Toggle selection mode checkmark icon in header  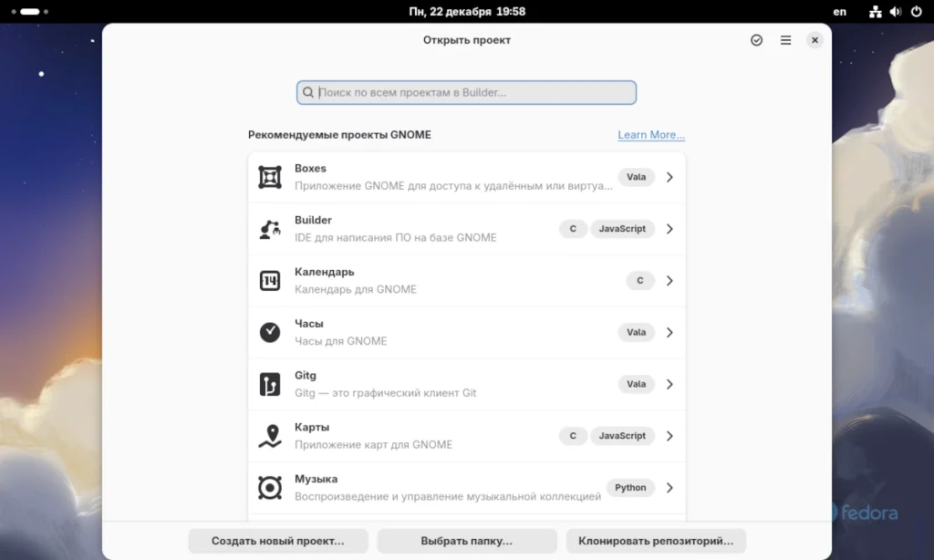click(x=756, y=40)
